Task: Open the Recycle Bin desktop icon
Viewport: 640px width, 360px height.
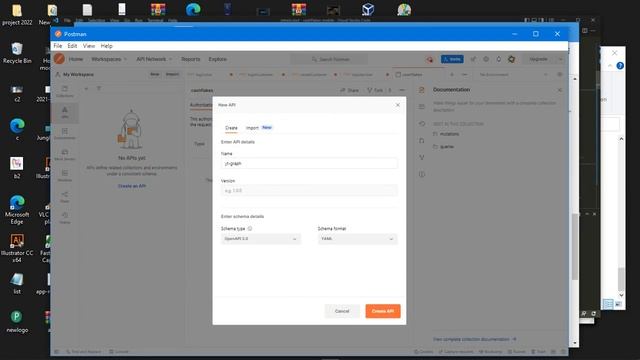Action: 17,53
